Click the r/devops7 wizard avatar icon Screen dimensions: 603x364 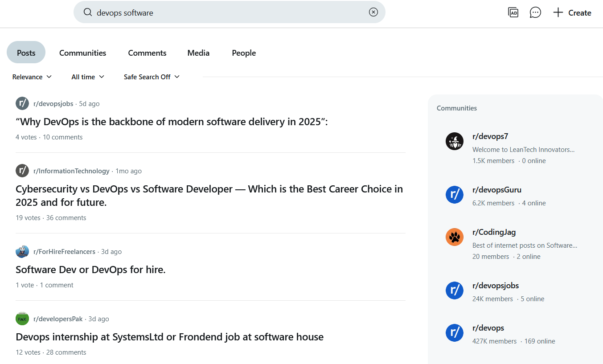pos(455,141)
